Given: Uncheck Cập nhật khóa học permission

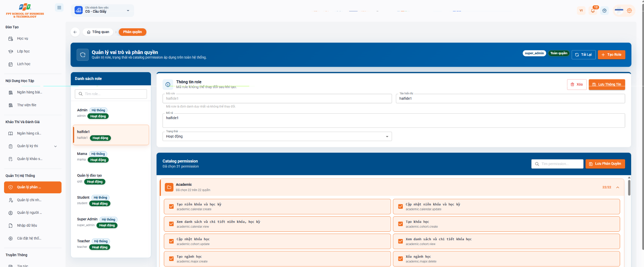Looking at the screenshot, I should point(171,241).
